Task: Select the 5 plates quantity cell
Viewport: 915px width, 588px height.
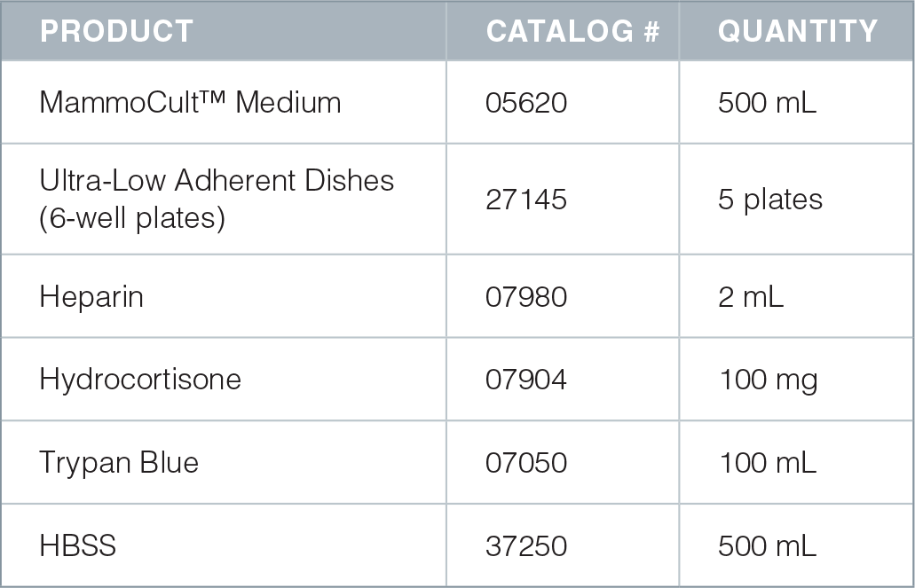Action: [x=769, y=199]
